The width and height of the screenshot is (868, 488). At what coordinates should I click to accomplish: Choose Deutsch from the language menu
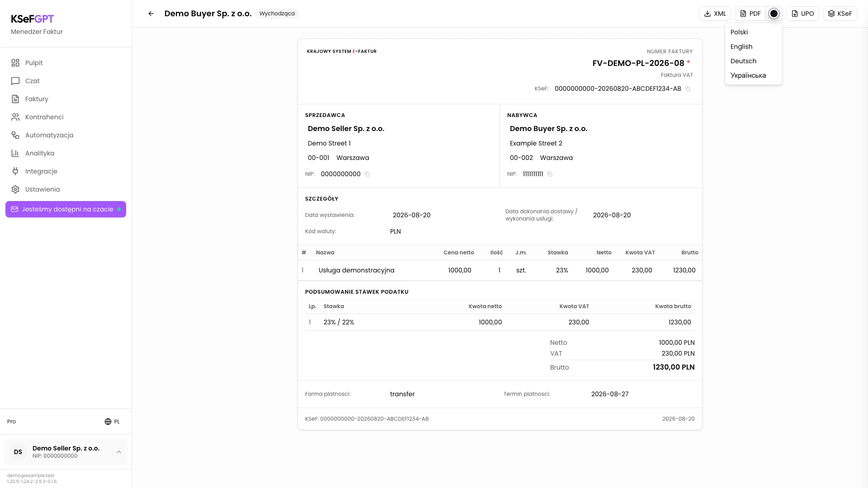click(x=753, y=61)
